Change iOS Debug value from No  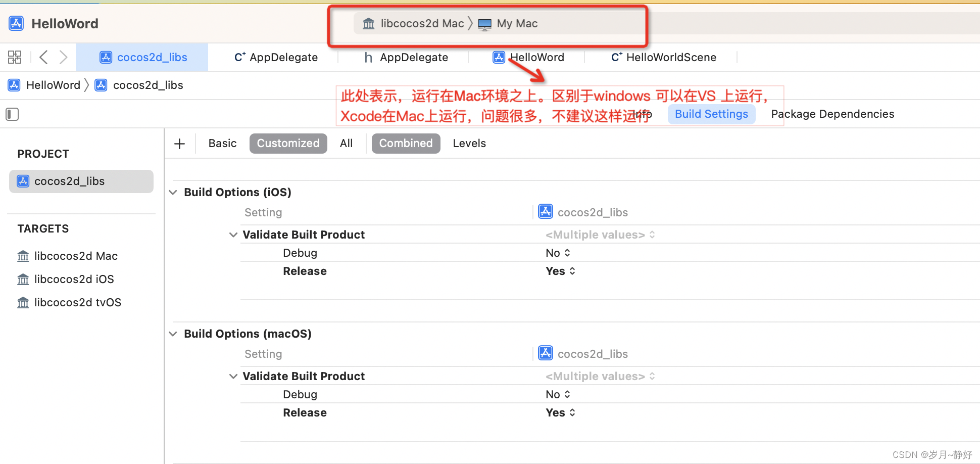[x=558, y=253]
